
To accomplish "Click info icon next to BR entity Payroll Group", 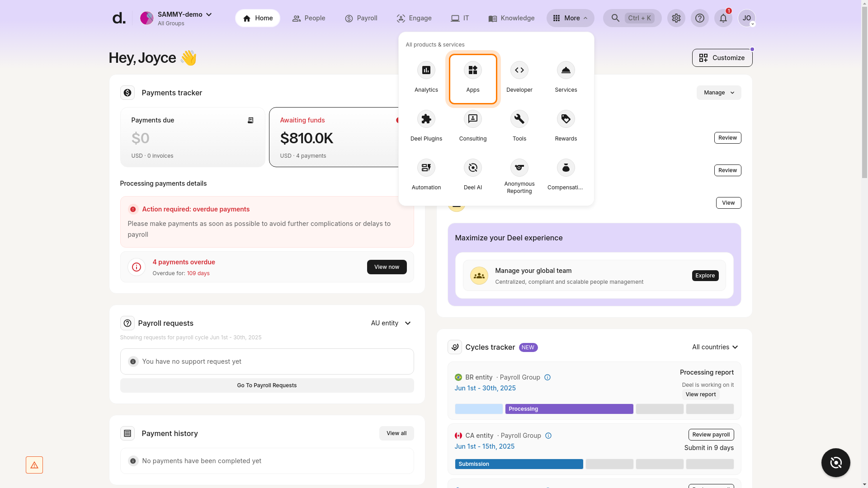I will [547, 377].
